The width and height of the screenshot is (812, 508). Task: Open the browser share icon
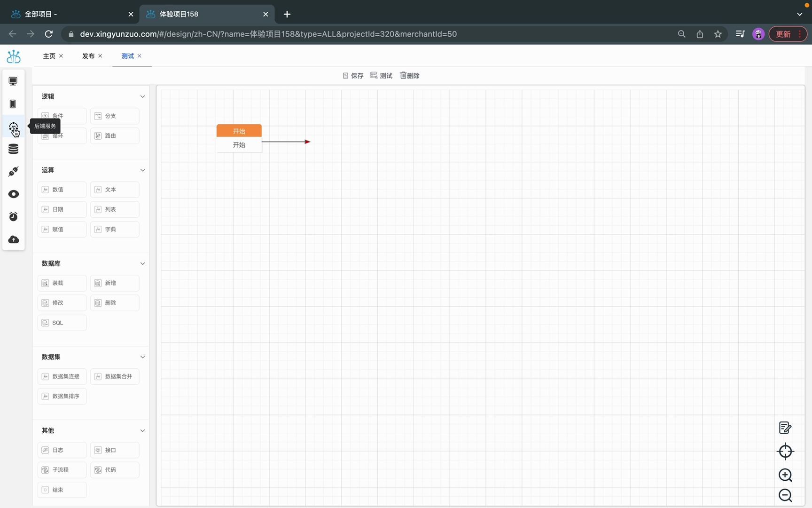[x=700, y=34]
